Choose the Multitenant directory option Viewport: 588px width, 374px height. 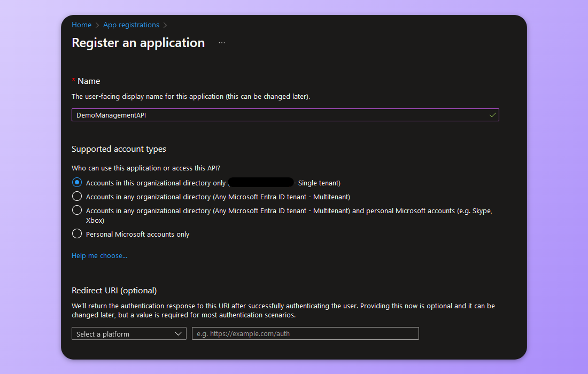coord(77,197)
